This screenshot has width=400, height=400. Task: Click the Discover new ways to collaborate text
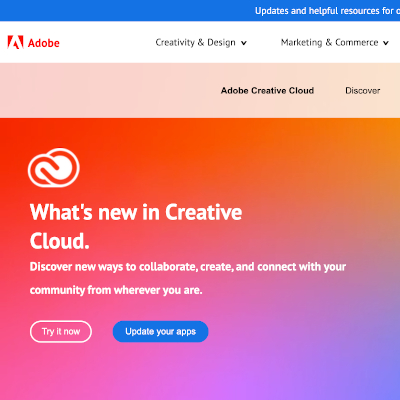[x=188, y=278]
